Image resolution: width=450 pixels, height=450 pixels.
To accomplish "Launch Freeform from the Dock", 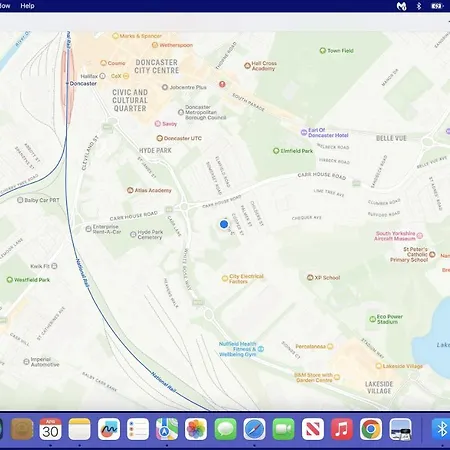I will (x=109, y=429).
